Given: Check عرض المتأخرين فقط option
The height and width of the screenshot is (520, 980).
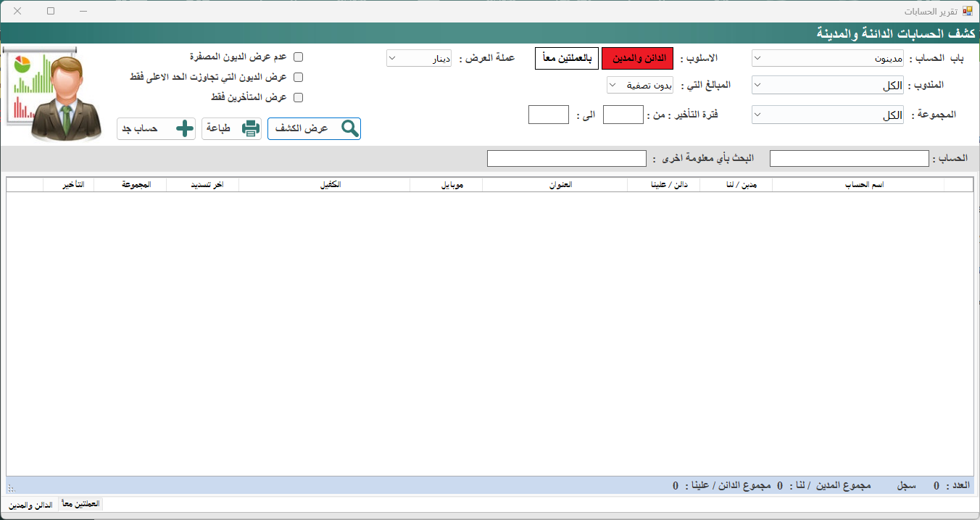Looking at the screenshot, I should tap(298, 97).
